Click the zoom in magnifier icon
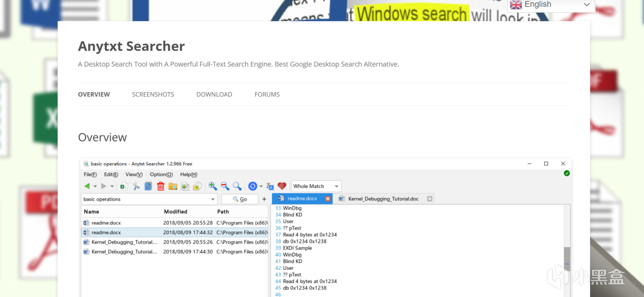The image size is (644, 297). (x=213, y=186)
